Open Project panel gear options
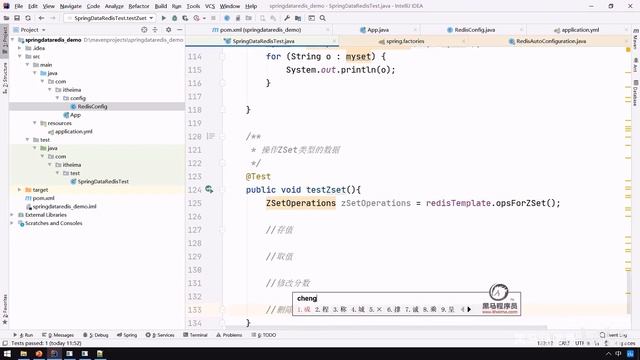The height and width of the screenshot is (360, 640). click(x=168, y=30)
